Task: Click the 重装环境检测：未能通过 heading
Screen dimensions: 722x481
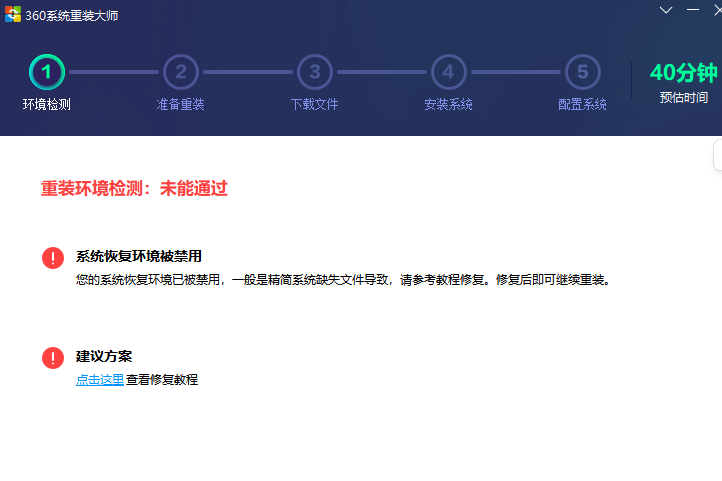Action: pyautogui.click(x=134, y=188)
